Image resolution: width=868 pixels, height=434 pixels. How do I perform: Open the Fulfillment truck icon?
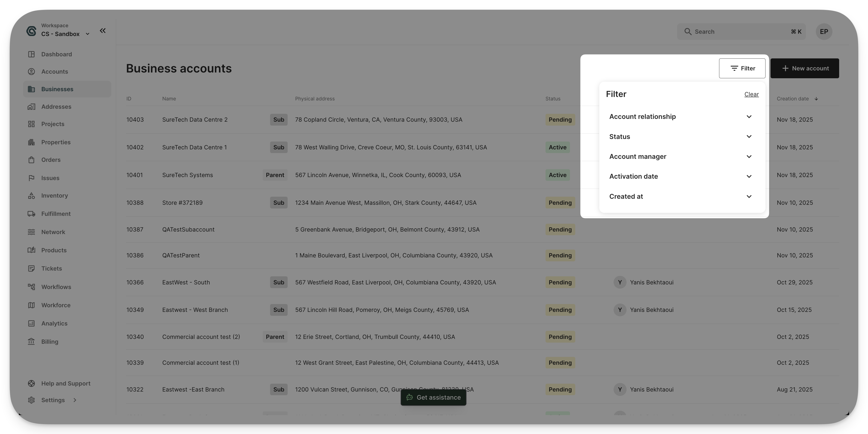coord(31,214)
